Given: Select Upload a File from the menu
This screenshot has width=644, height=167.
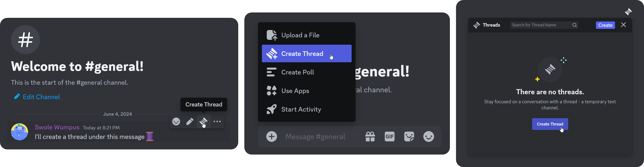Looking at the screenshot, I should click(x=300, y=35).
